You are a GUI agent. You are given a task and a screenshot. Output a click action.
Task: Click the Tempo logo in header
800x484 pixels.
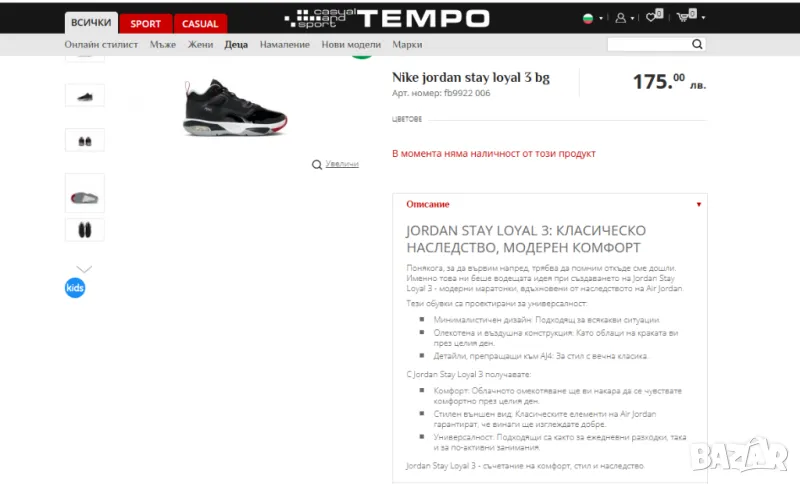click(387, 18)
